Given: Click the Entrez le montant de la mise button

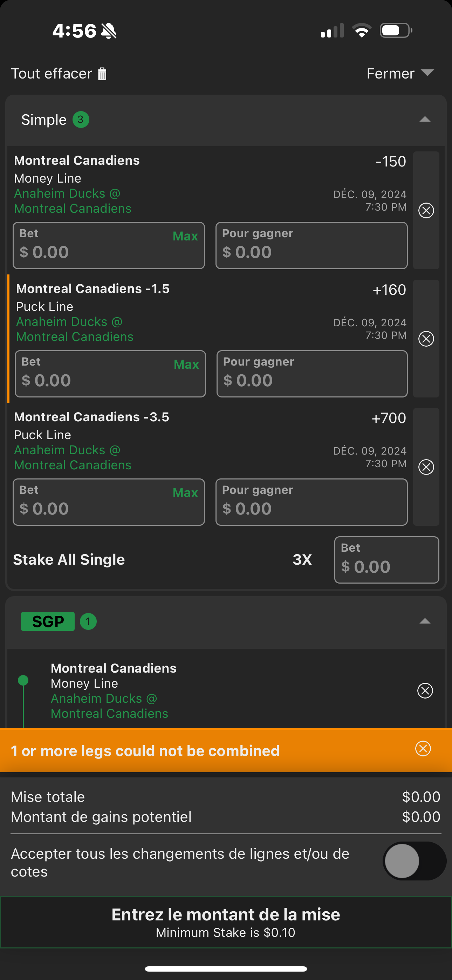Looking at the screenshot, I should pyautogui.click(x=226, y=922).
